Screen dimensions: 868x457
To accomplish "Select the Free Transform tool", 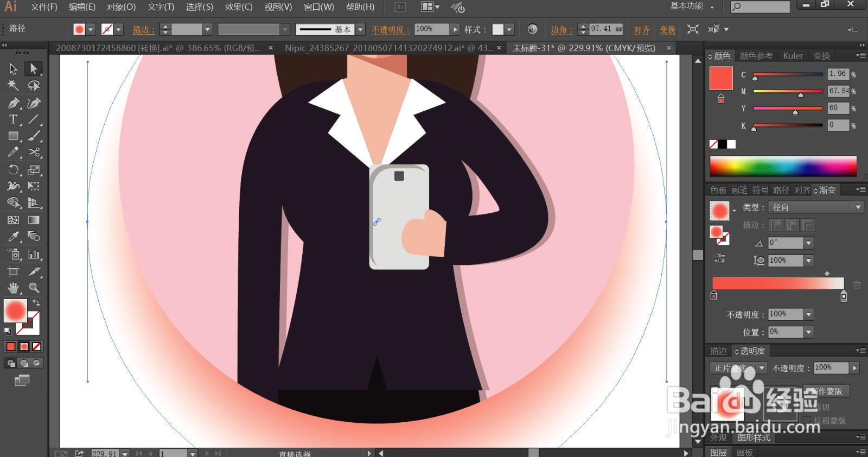I will click(34, 186).
